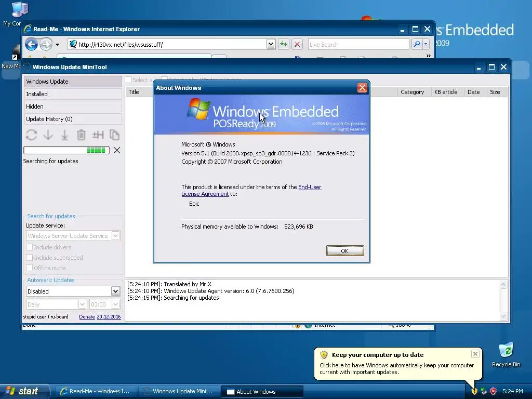Click the Internet Explorer Forward button

click(x=46, y=45)
